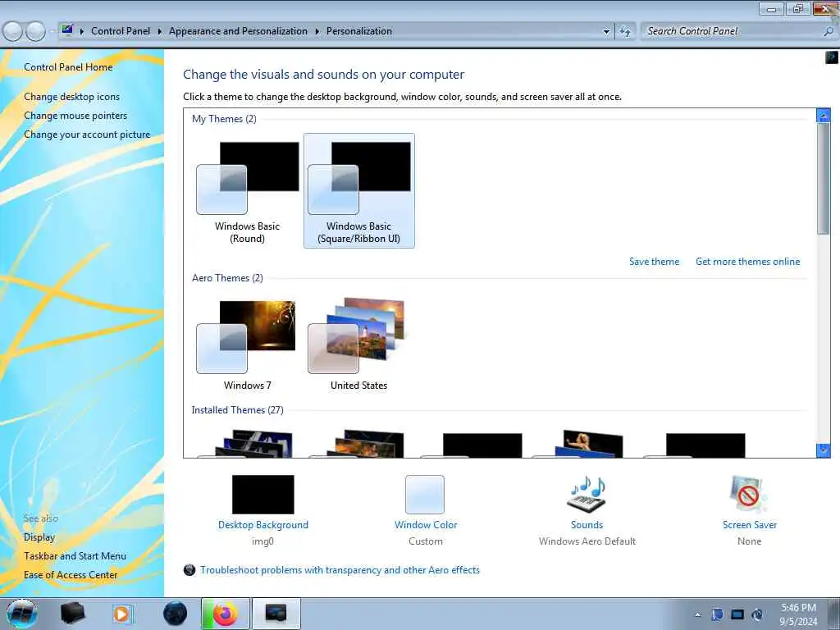Click the shield icon beside Troubleshoot link
Screen dimensions: 840x630
pyautogui.click(x=189, y=570)
